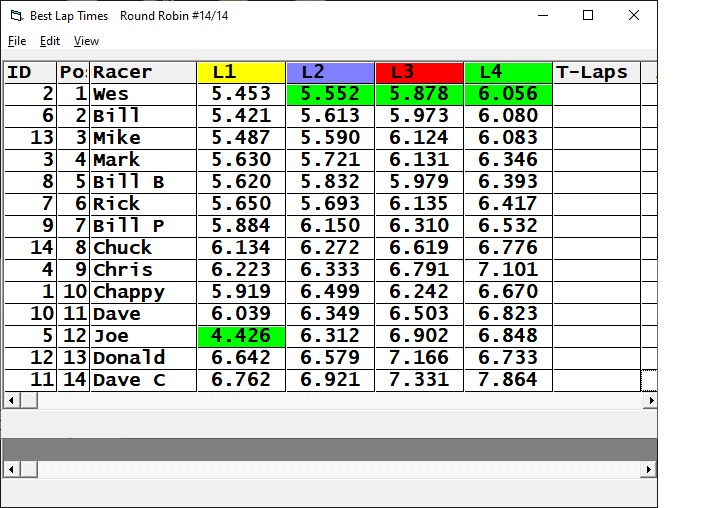This screenshot has width=708, height=508.
Task: Click the bottom scrollbar right arrow
Action: coord(650,469)
